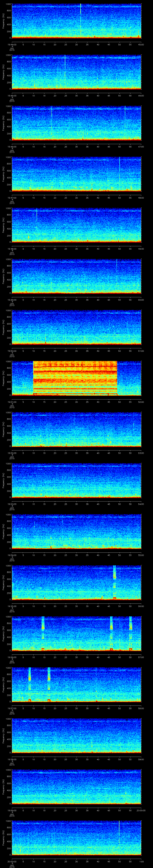This screenshot has height=868, width=153.
Task: Click the 19:45:00 start time label
Action: [x=12, y=96]
